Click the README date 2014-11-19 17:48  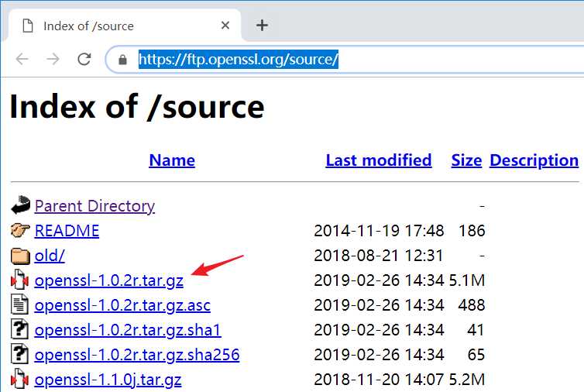tap(379, 231)
